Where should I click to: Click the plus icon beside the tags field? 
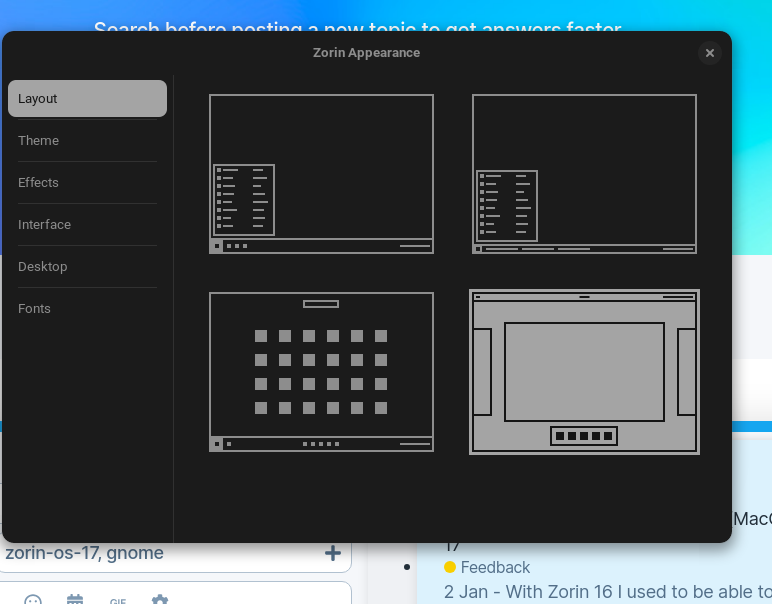click(x=333, y=553)
